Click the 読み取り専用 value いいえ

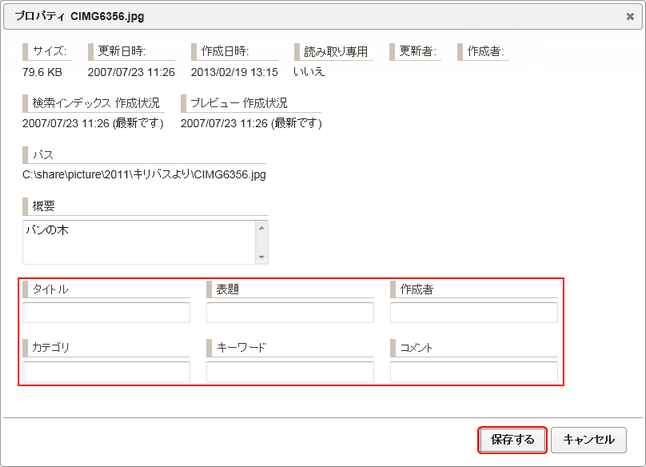[x=309, y=72]
